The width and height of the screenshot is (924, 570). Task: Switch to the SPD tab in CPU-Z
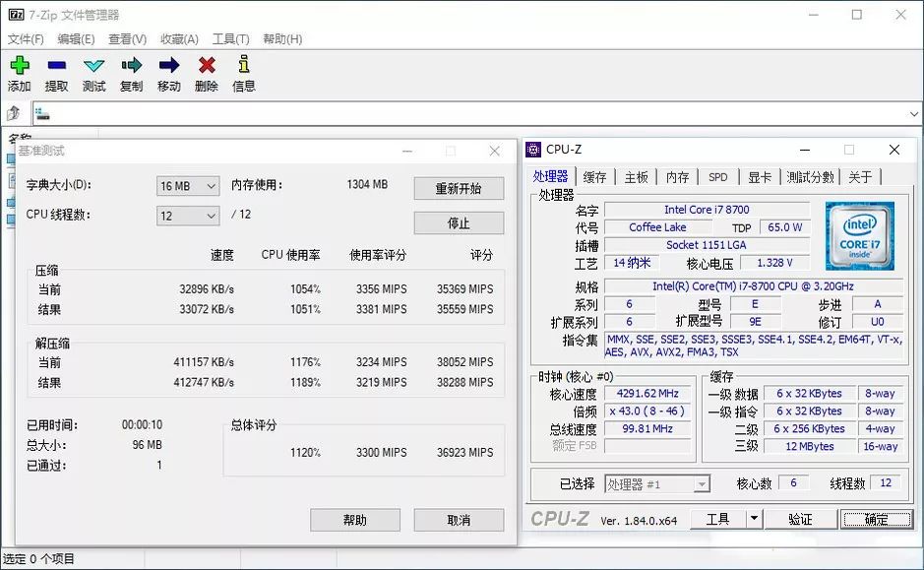coord(717,176)
